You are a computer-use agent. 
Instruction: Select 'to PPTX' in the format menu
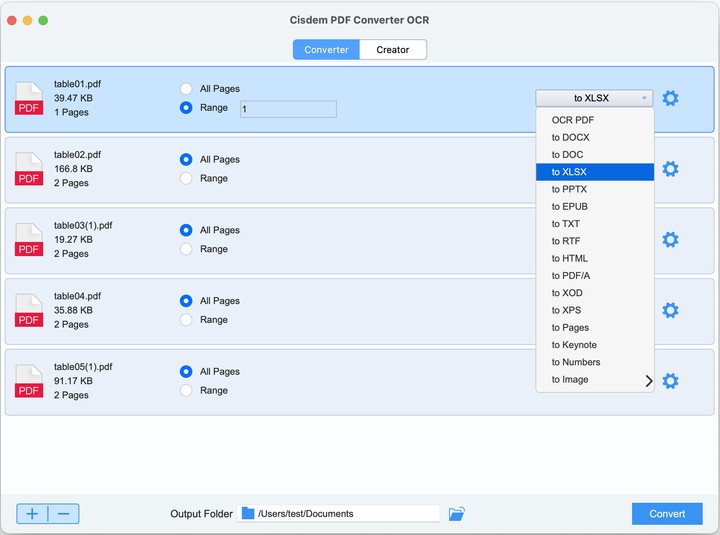pos(570,189)
